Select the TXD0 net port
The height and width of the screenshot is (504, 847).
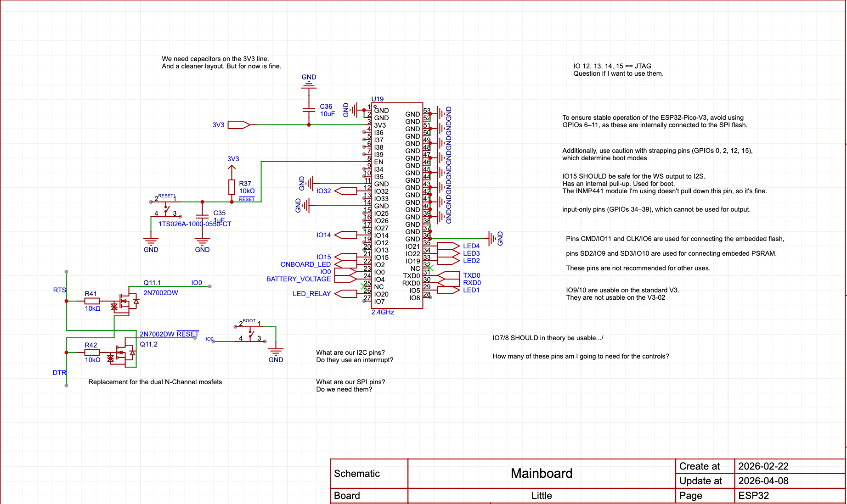coord(448,275)
